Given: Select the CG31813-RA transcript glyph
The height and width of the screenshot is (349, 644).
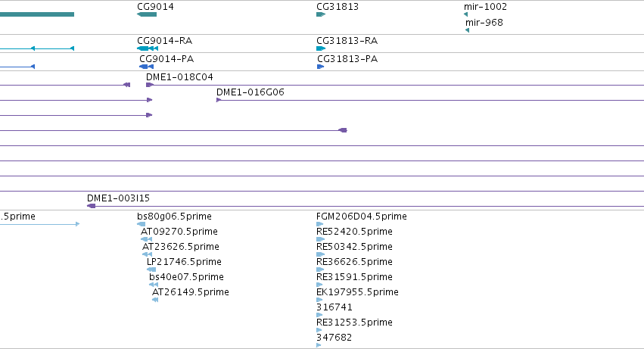Looking at the screenshot, I should click(321, 48).
